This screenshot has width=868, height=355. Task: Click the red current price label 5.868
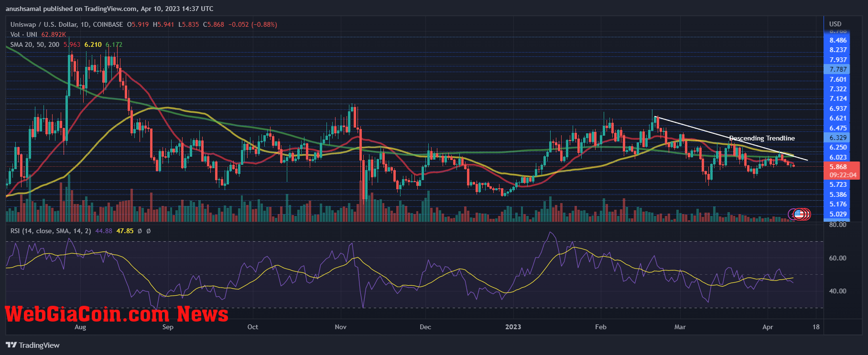[838, 167]
